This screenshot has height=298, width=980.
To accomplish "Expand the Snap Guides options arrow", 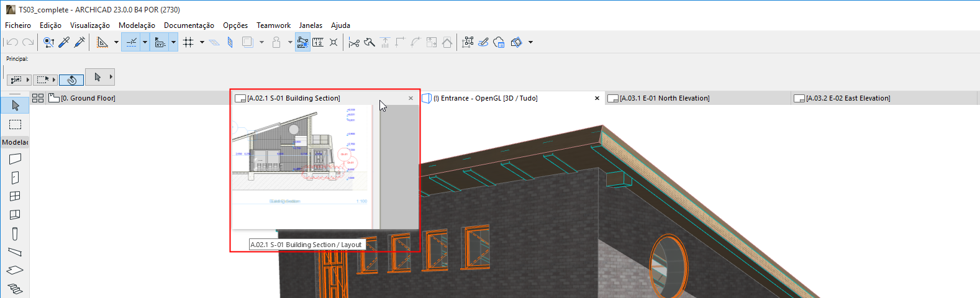I will coord(145,42).
